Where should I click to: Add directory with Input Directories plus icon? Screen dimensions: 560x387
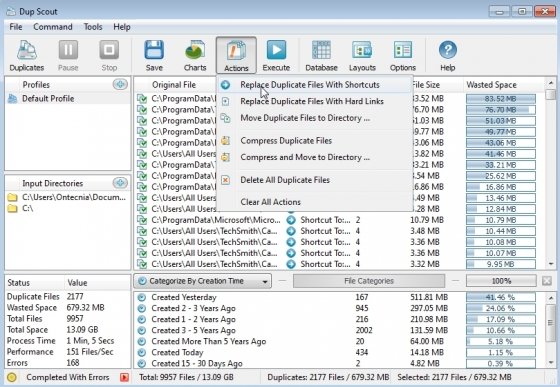click(x=120, y=183)
